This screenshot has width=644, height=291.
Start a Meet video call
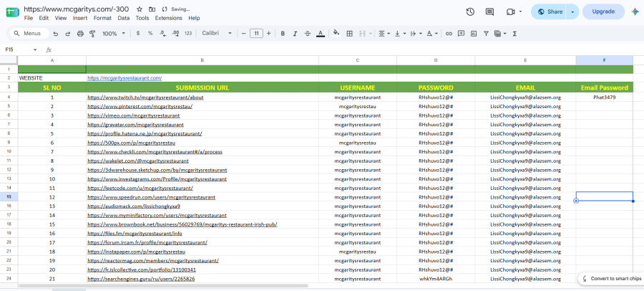tap(510, 12)
